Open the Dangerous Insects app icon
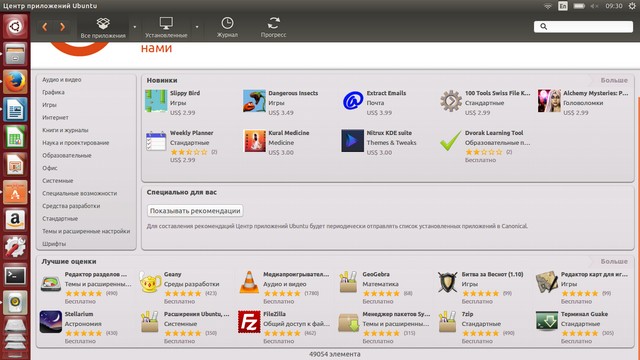The image size is (640, 360). (x=254, y=101)
